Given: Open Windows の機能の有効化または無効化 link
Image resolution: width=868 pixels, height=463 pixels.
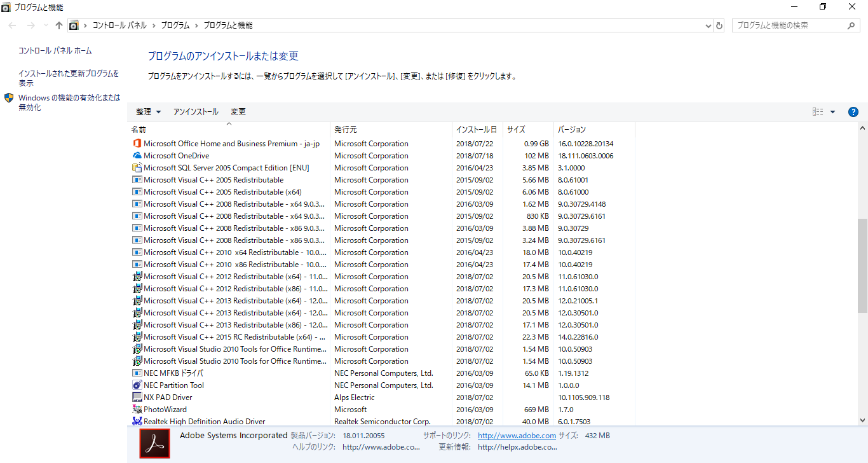Looking at the screenshot, I should [69, 102].
